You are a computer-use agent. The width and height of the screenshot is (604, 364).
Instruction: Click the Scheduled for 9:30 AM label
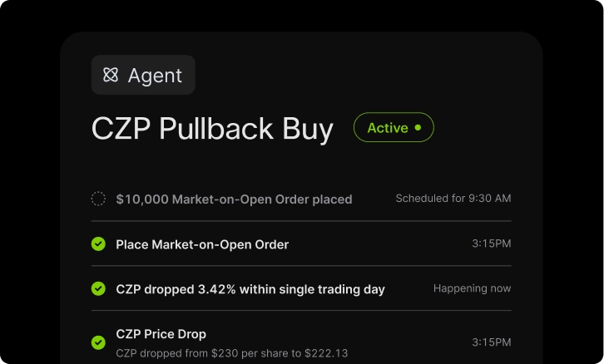(453, 199)
